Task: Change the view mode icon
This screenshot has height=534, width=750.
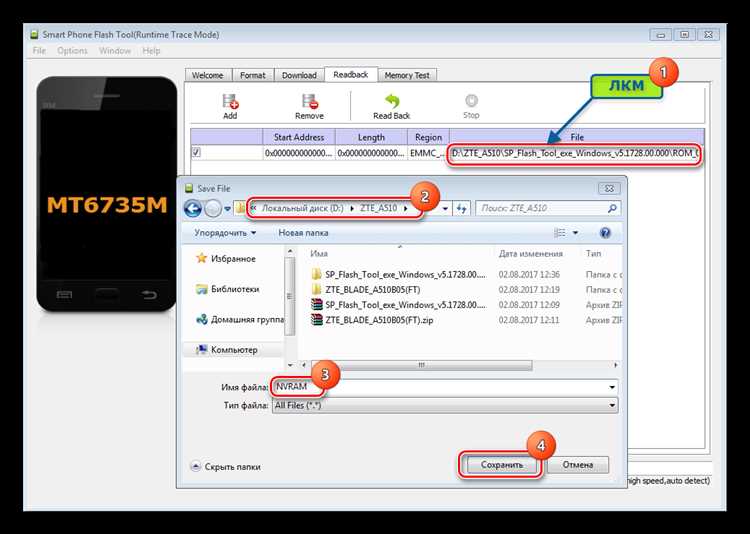Action: click(560, 233)
